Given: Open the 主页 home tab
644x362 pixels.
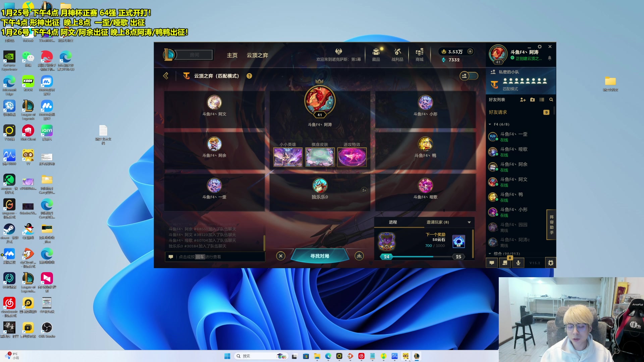Looking at the screenshot, I should (x=232, y=55).
